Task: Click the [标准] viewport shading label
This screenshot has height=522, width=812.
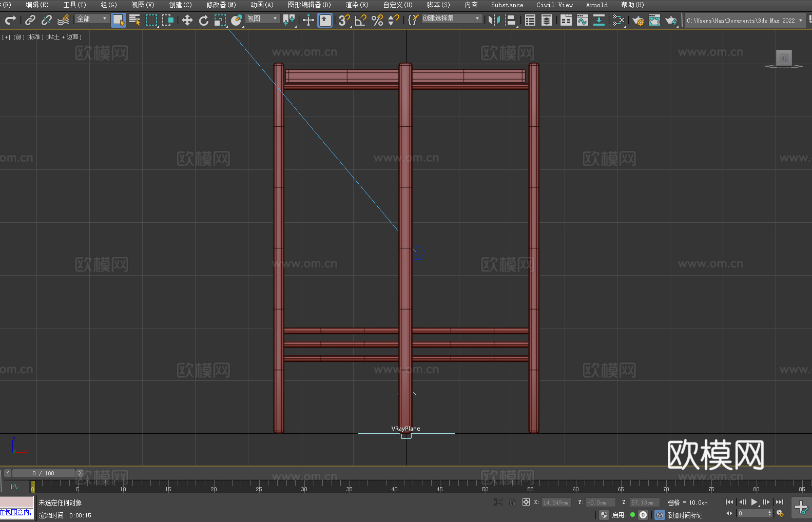Action: point(35,37)
